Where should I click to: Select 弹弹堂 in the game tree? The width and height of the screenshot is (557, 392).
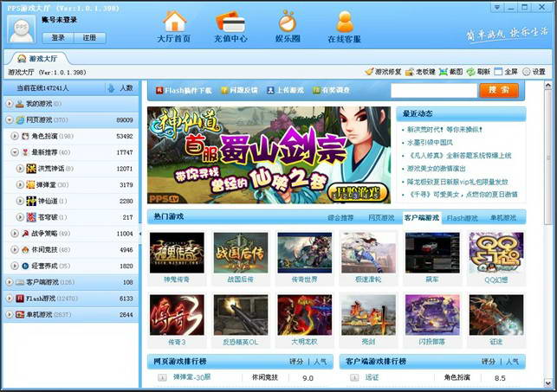pyautogui.click(x=71, y=185)
